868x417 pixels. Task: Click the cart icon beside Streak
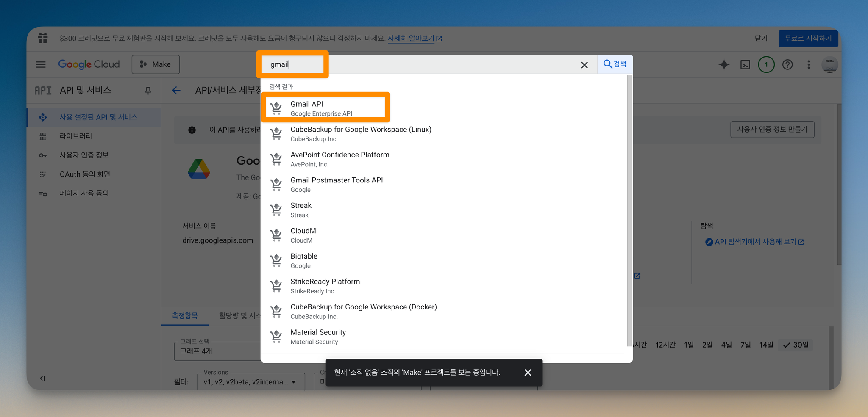pos(276,210)
